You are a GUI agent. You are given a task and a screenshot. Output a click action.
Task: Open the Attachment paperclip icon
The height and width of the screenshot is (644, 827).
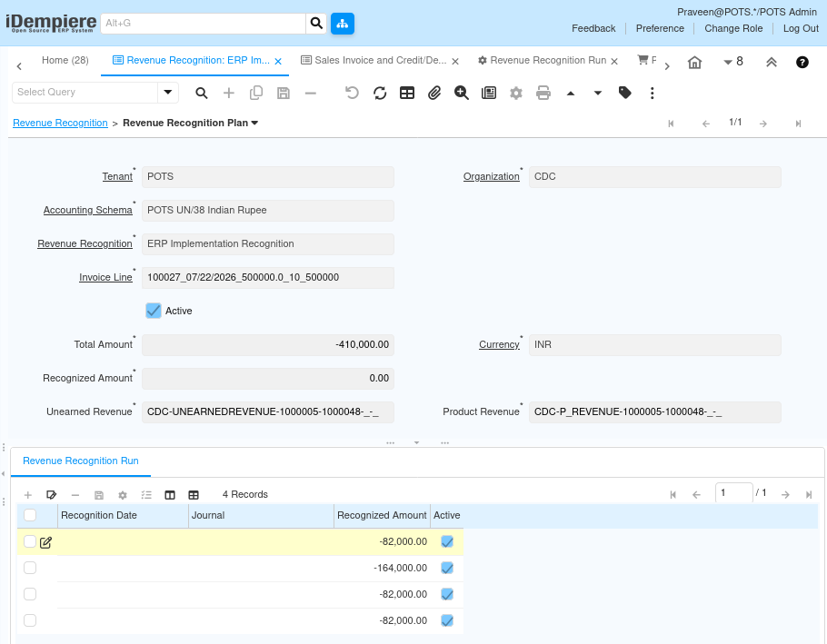point(434,94)
